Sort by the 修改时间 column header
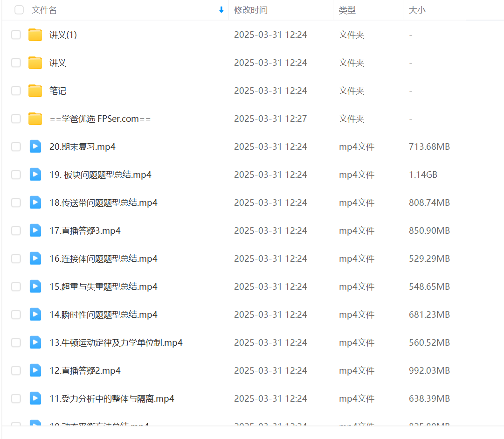This screenshot has height=439, width=504. pos(251,10)
